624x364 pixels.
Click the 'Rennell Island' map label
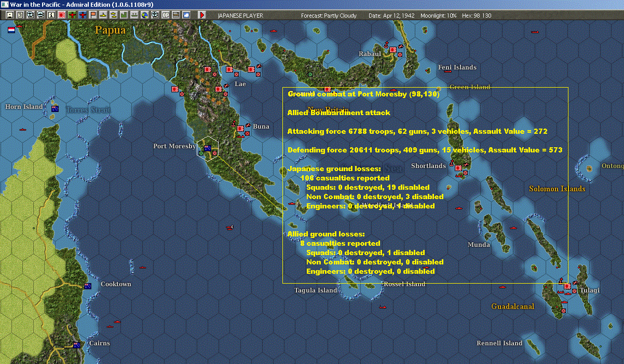[499, 343]
